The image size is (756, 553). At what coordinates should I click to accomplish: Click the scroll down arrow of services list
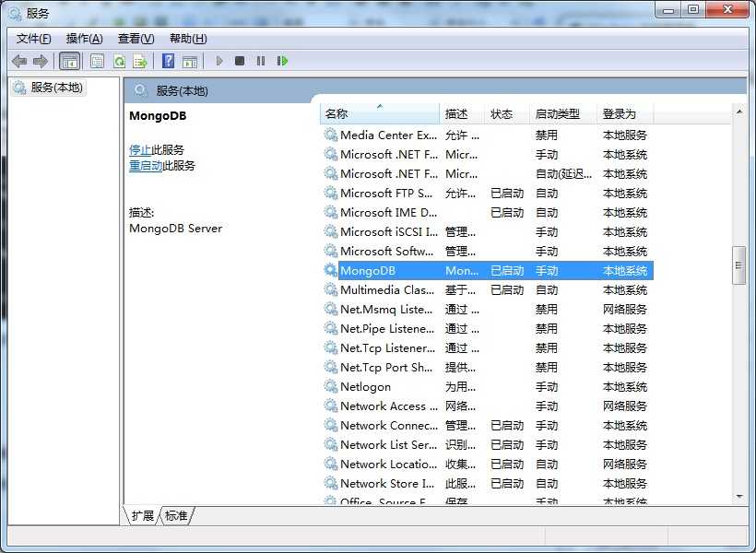(738, 496)
